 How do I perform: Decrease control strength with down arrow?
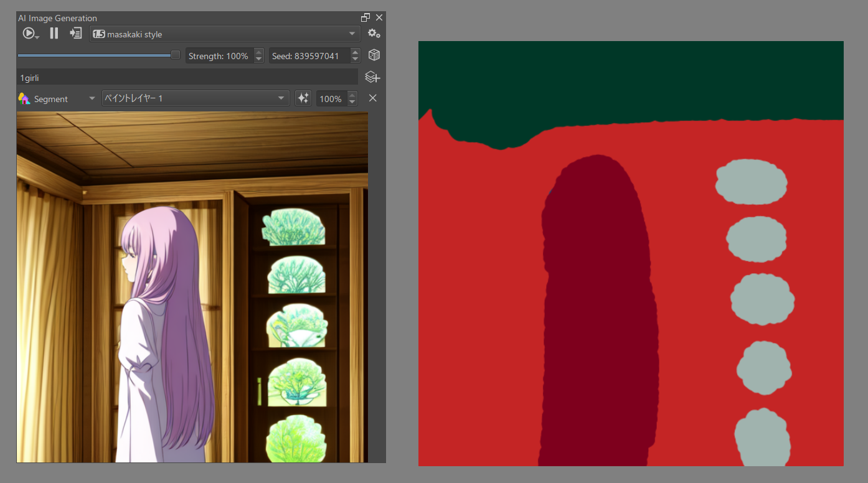(x=352, y=103)
